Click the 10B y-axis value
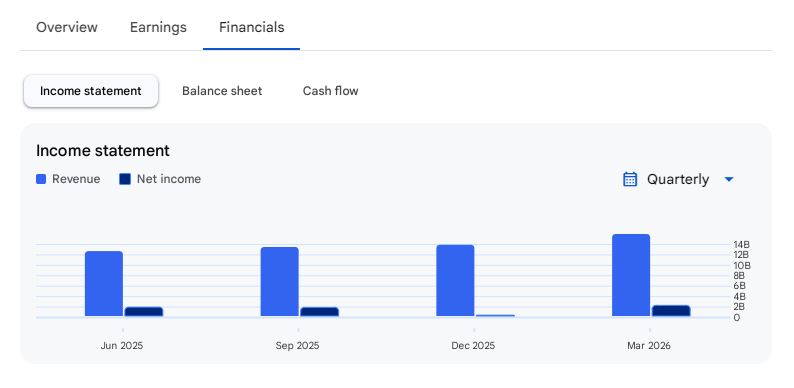Image resolution: width=794 pixels, height=388 pixels. pos(742,265)
